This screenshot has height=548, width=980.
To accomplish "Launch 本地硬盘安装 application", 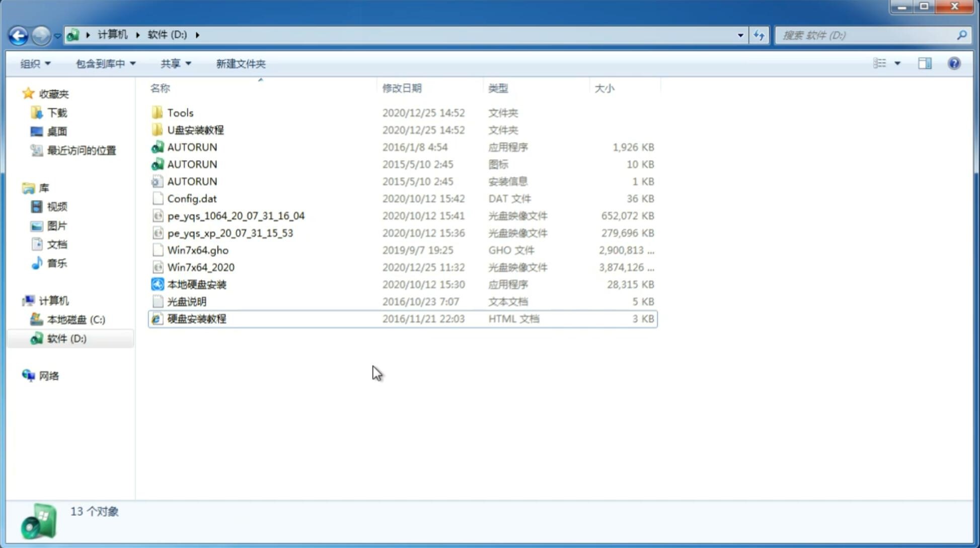I will click(x=196, y=284).
